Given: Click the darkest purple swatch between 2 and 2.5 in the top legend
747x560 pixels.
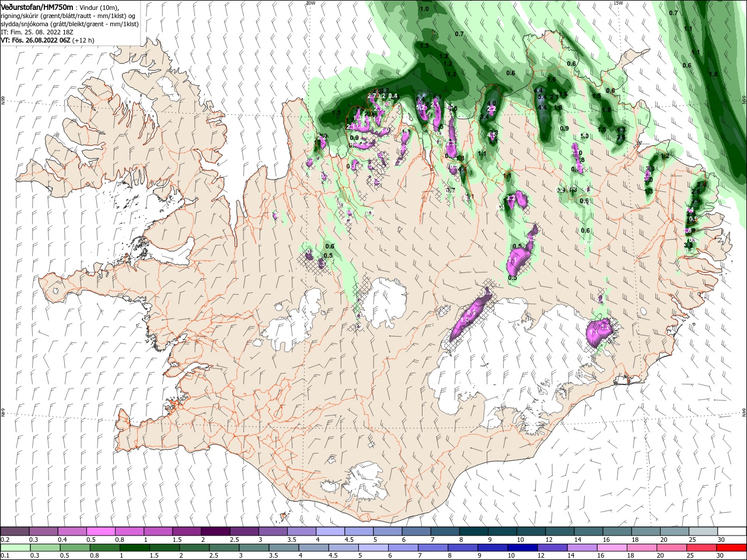Looking at the screenshot, I should tap(215, 531).
